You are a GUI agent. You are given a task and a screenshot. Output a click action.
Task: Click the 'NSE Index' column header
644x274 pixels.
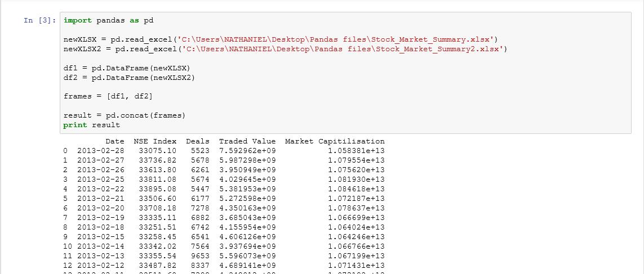tap(155, 141)
